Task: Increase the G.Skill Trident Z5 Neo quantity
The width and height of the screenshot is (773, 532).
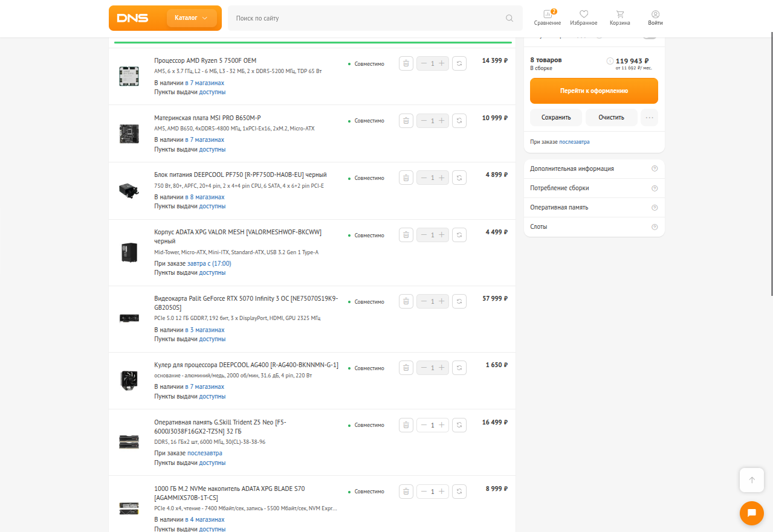Action: [x=442, y=425]
